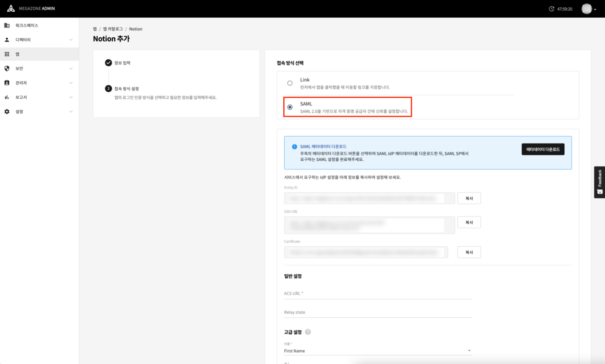Click the 고급 설정 help question icon

308,332
